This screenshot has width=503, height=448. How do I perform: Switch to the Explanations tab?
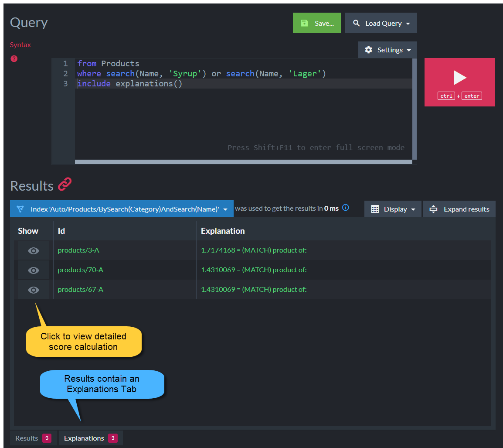[91, 438]
